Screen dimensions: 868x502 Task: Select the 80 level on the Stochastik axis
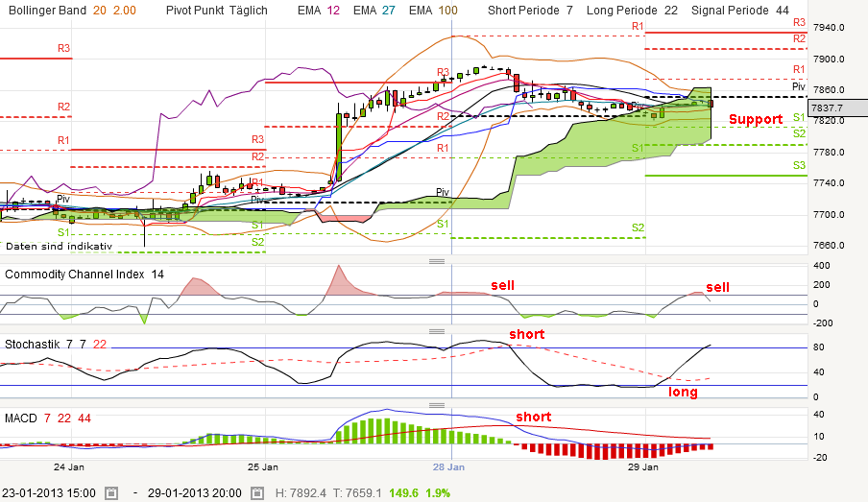pyautogui.click(x=819, y=347)
